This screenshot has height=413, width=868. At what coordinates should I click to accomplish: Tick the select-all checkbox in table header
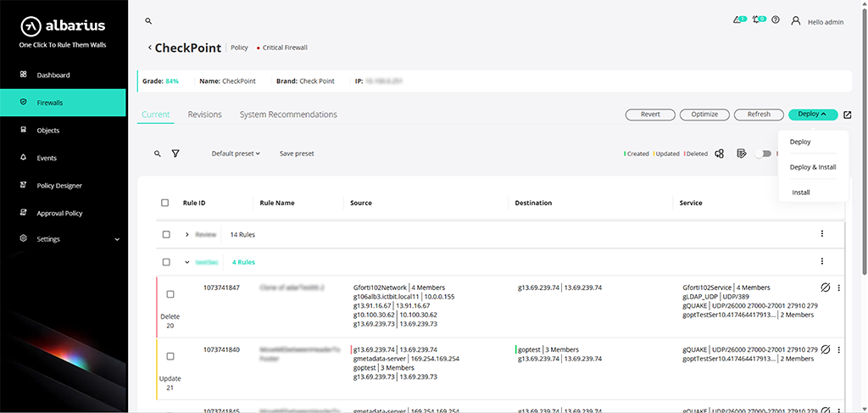click(x=165, y=203)
